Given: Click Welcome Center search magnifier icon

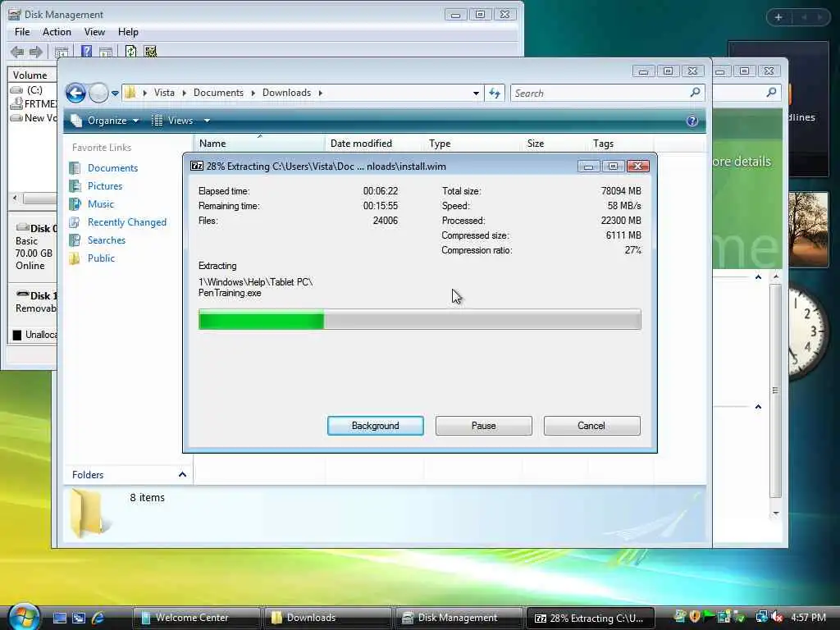Looking at the screenshot, I should [x=771, y=93].
